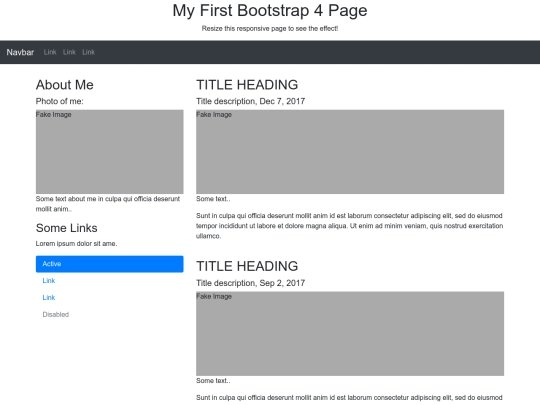Open the third Link in the navbar
This screenshot has height=405, width=540.
click(89, 52)
